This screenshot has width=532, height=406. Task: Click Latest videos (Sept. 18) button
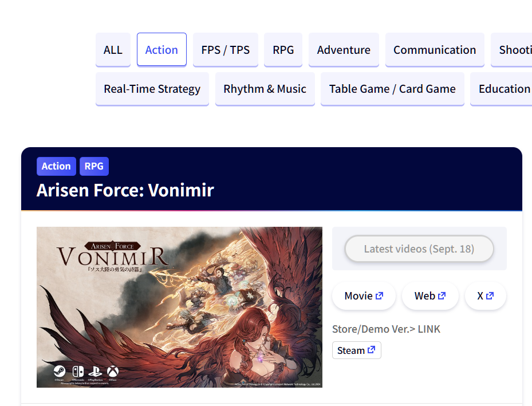(419, 249)
